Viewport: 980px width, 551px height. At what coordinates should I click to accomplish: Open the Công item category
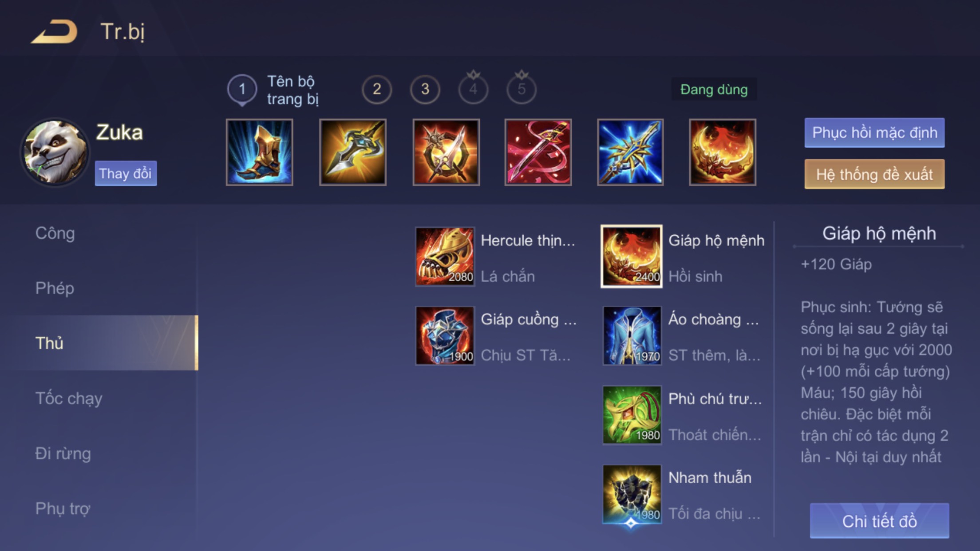55,233
